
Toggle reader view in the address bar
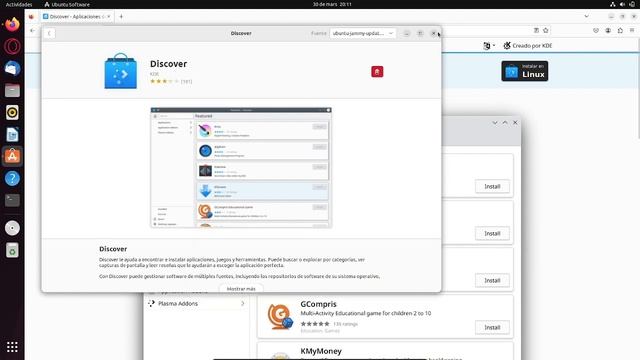(x=536, y=31)
